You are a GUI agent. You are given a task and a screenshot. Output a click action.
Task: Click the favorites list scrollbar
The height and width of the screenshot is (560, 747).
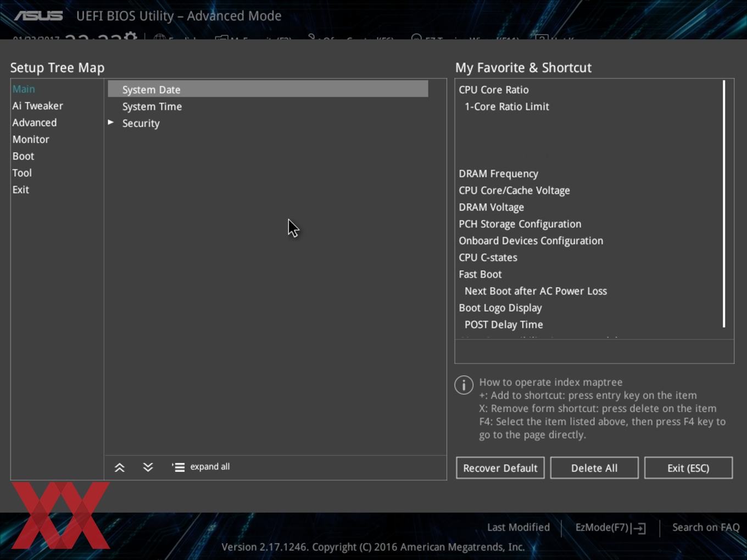[x=724, y=204]
